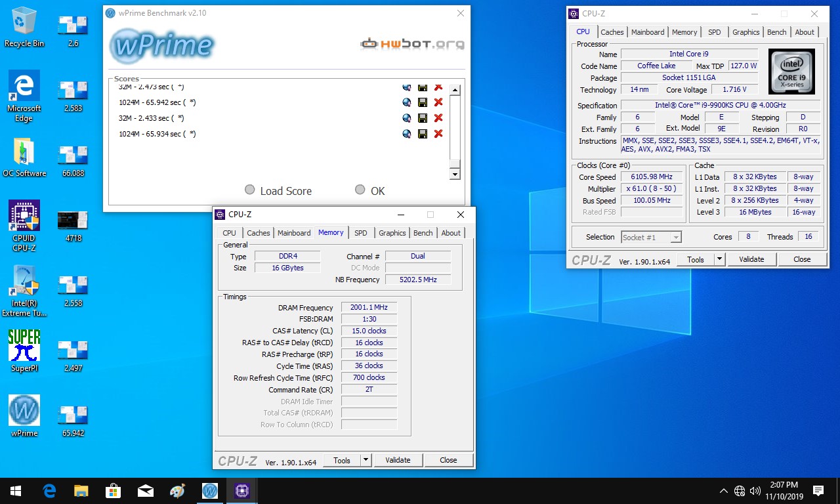
Task: Launch Intel Extreme Tuning Utility shortcut
Action: (24, 291)
